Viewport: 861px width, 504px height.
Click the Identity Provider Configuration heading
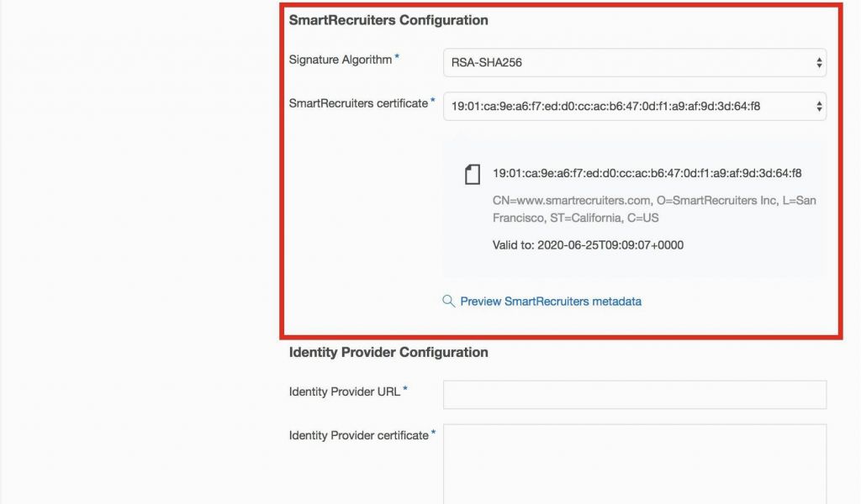click(x=388, y=352)
